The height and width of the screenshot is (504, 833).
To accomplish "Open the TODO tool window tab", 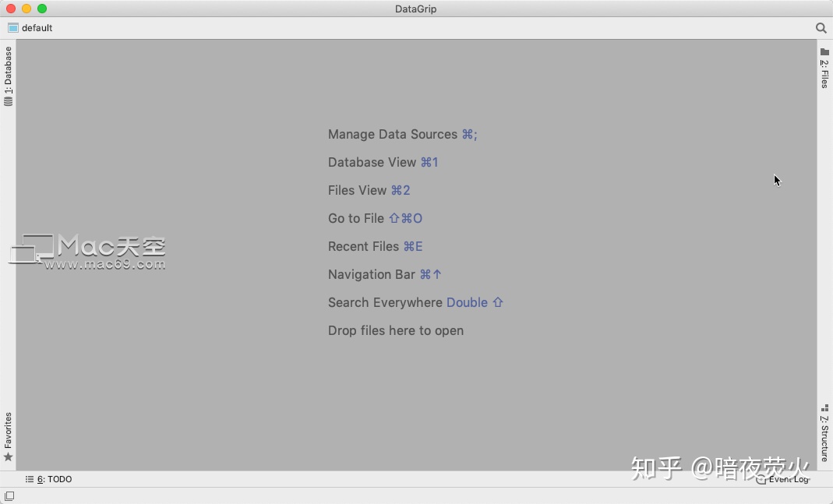I will tap(49, 479).
